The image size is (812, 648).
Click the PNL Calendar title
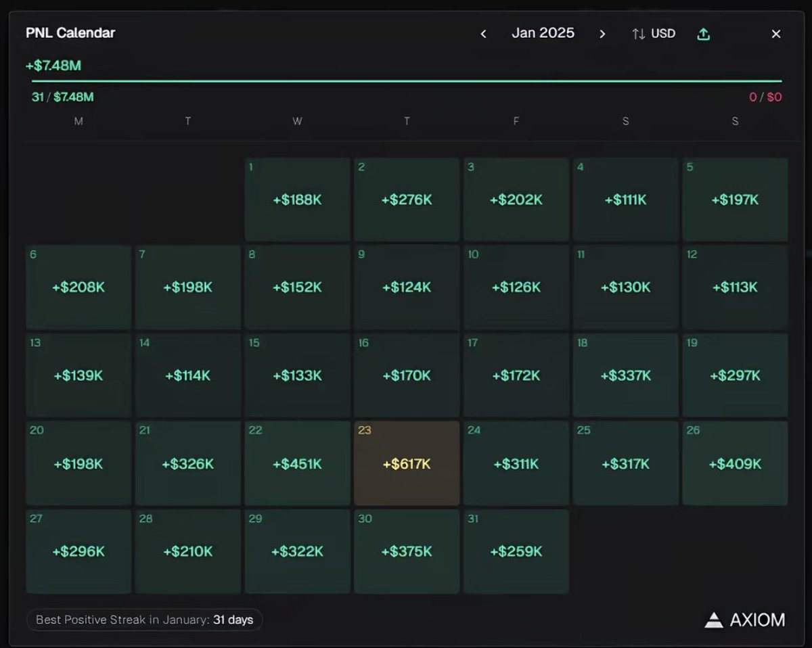70,33
